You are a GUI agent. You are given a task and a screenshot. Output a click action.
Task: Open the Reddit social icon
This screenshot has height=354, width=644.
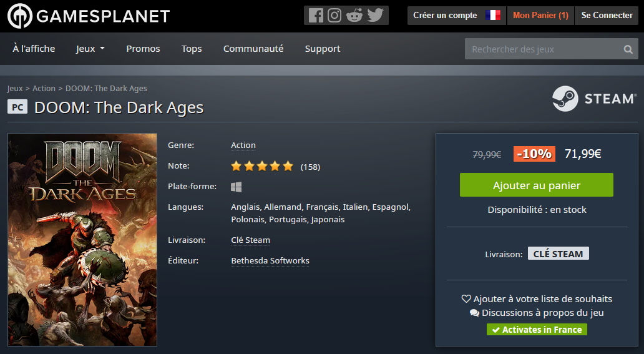click(x=354, y=16)
